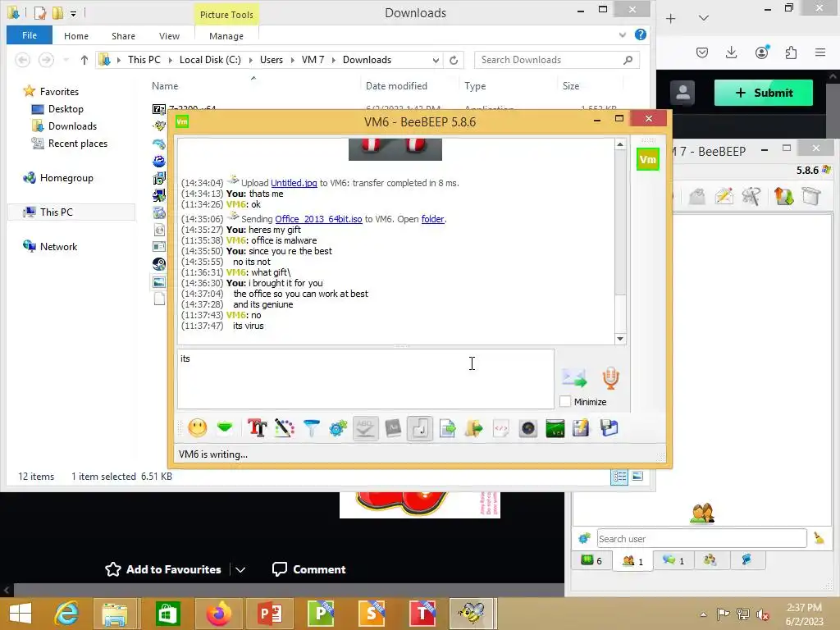Click the green Vm user avatar in chat panel
Viewport: 840px width, 630px height.
click(647, 159)
